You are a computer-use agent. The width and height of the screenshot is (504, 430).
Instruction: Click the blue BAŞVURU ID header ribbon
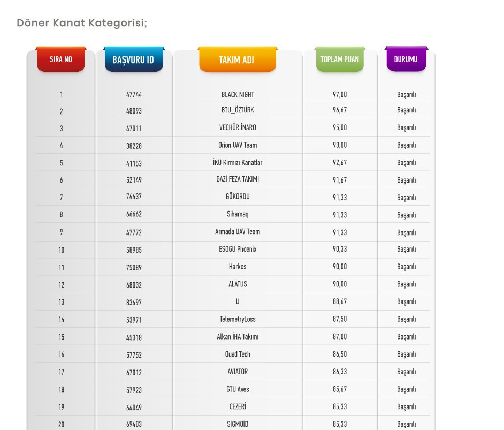tap(133, 59)
